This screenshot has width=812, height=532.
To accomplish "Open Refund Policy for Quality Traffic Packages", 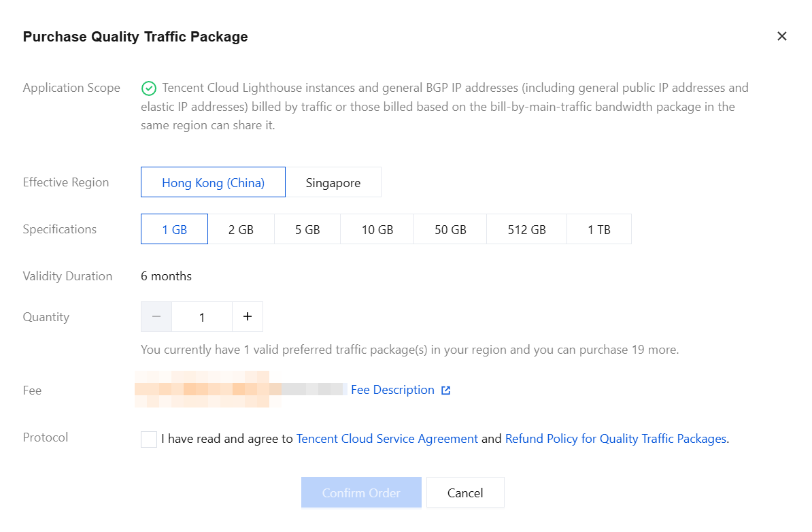I will click(615, 439).
